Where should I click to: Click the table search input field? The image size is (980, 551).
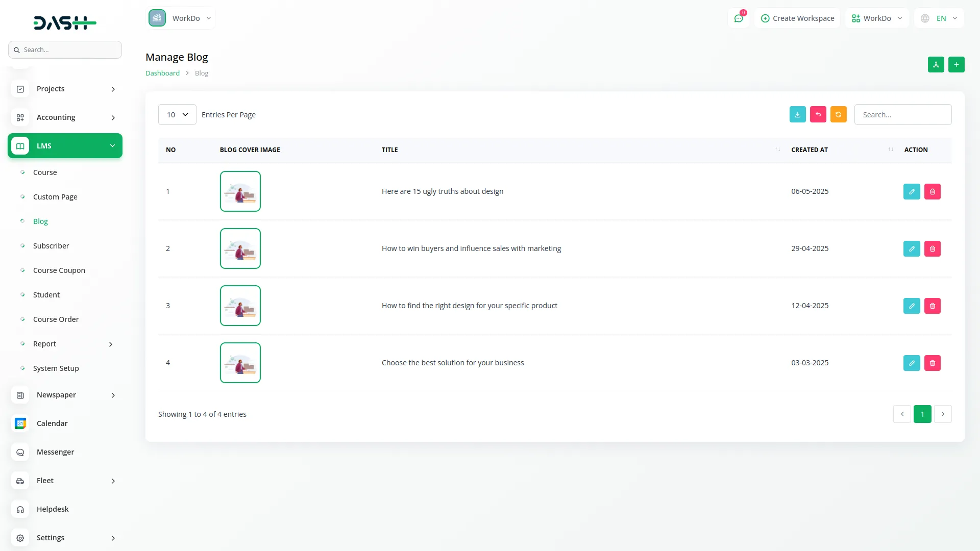tap(902, 115)
